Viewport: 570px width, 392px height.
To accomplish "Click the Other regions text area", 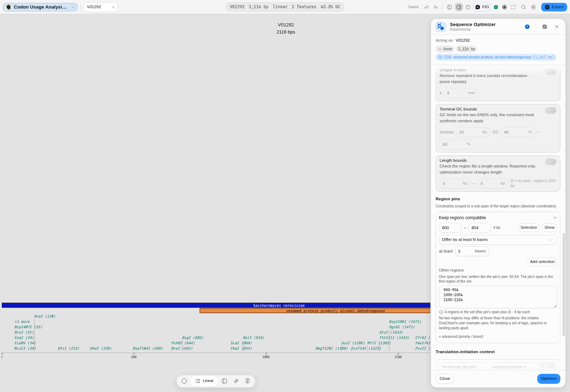I will pyautogui.click(x=498, y=297).
